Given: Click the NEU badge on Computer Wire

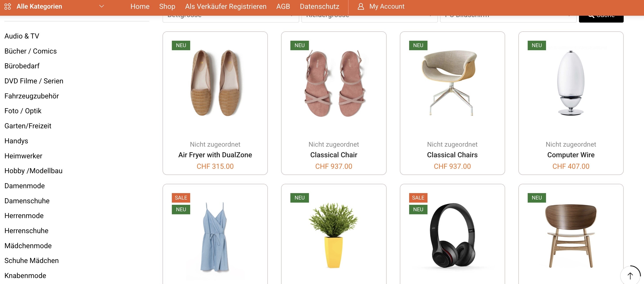Looking at the screenshot, I should click(537, 46).
